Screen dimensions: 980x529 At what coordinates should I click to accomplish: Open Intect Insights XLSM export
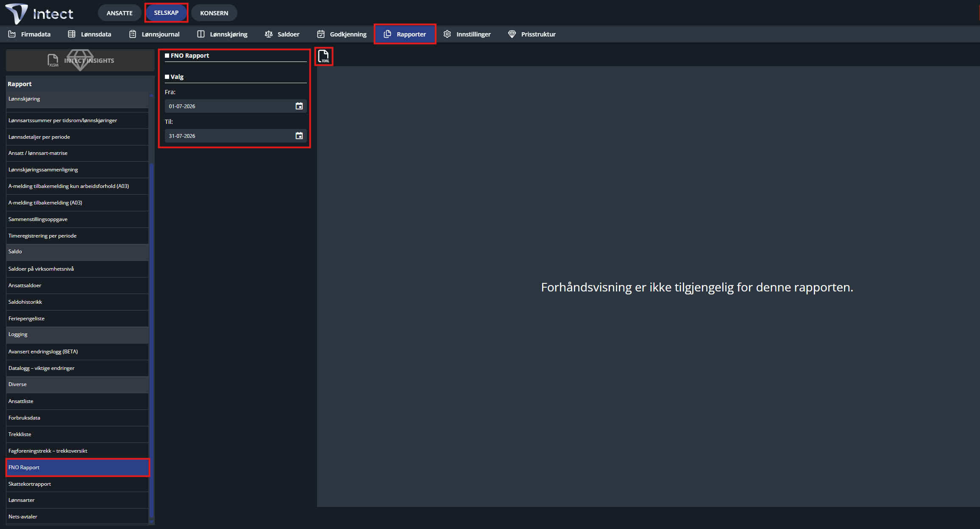[x=80, y=60]
